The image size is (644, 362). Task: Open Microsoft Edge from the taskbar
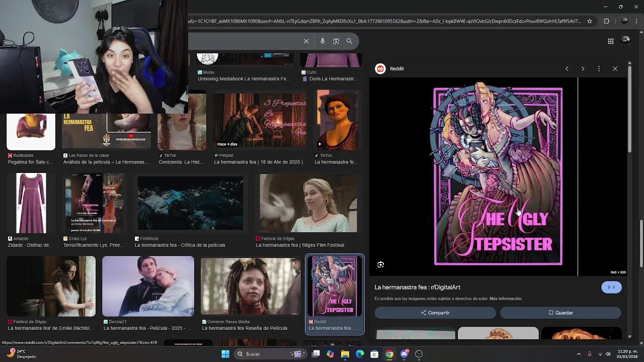(x=360, y=354)
